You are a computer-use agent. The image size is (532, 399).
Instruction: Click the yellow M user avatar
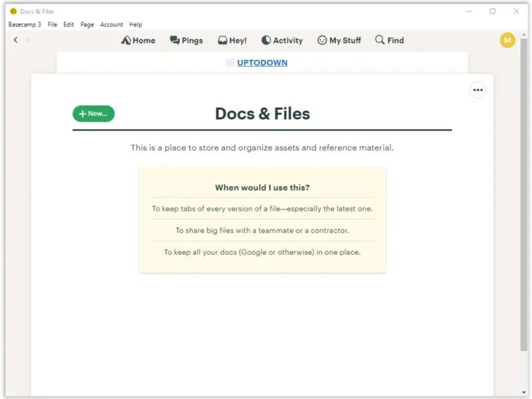(x=507, y=41)
